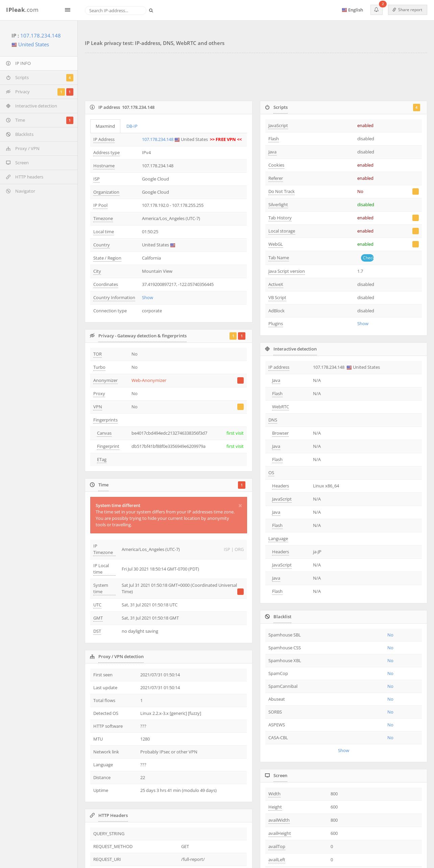Click the Canvas fingerprint hash value
Image resolution: width=434 pixels, height=868 pixels.
pos(169,433)
